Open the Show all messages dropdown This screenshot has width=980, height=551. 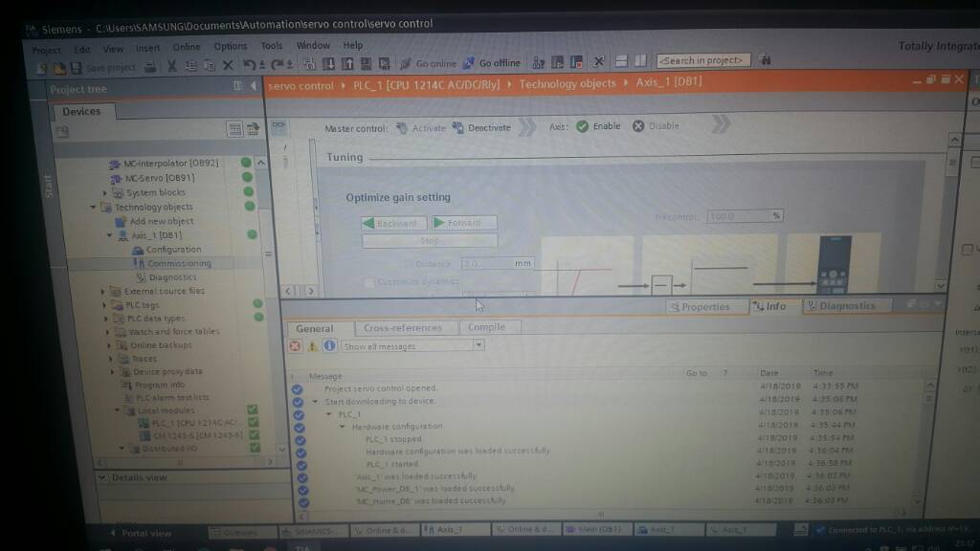pos(479,344)
